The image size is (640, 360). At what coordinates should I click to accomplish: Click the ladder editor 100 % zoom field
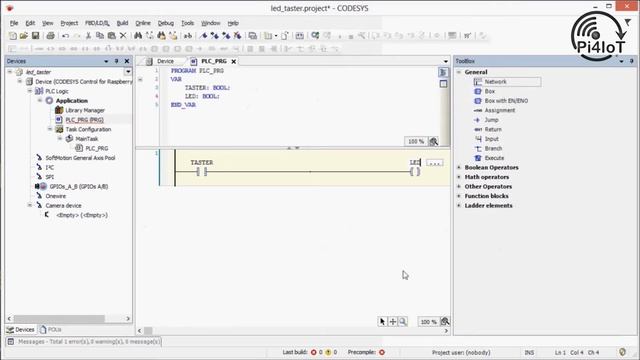[428, 322]
